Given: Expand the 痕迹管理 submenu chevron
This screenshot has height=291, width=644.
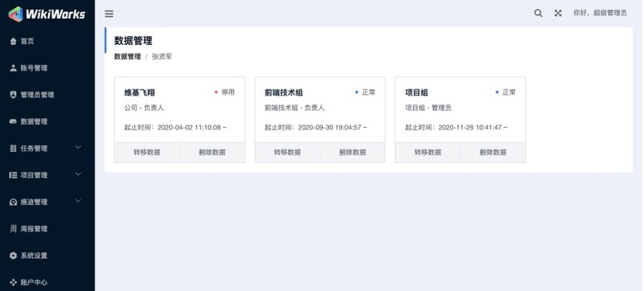Looking at the screenshot, I should coord(78,201).
